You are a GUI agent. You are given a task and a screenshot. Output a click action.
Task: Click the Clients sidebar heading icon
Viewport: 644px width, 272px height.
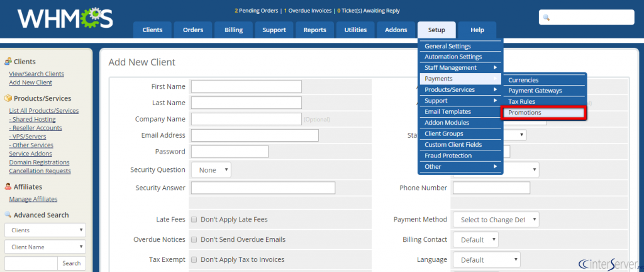tap(8, 62)
